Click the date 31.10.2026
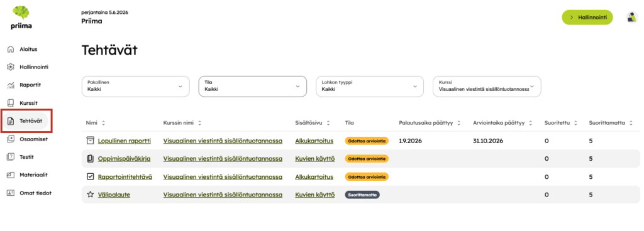The height and width of the screenshot is (231, 644). click(x=488, y=141)
